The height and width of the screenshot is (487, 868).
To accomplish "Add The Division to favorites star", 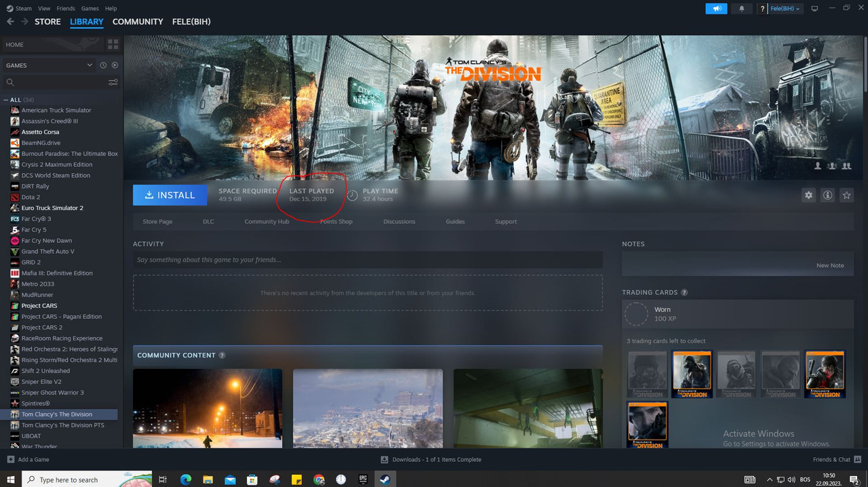I will coord(846,195).
